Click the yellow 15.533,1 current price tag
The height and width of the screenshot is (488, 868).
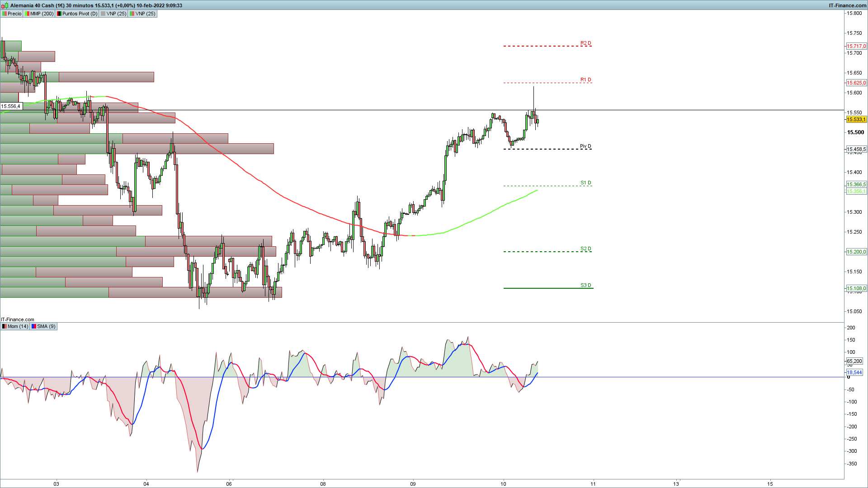point(856,119)
